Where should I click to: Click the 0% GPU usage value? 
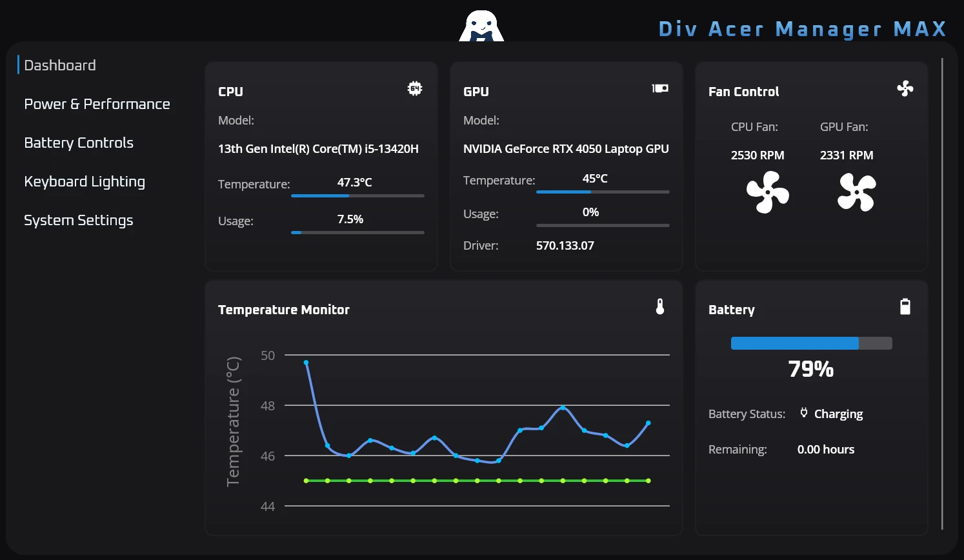(590, 212)
